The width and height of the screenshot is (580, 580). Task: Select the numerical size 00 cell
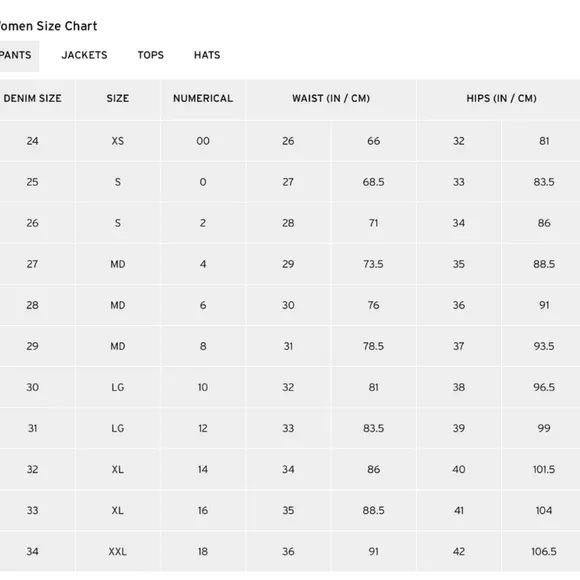pos(203,141)
